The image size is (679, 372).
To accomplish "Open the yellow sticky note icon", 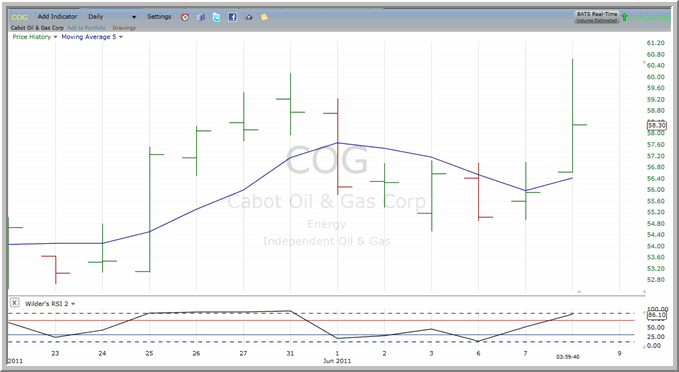I will point(264,17).
